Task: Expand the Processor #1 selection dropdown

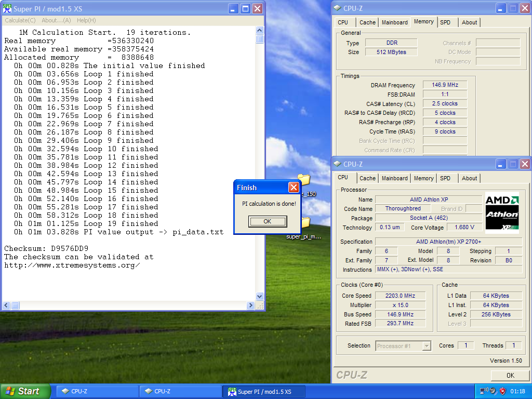Action: (427, 346)
